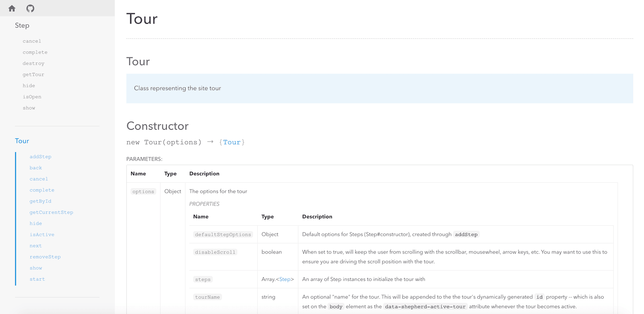Open the Step section heading in sidebar
This screenshot has width=644, height=314.
click(x=22, y=25)
